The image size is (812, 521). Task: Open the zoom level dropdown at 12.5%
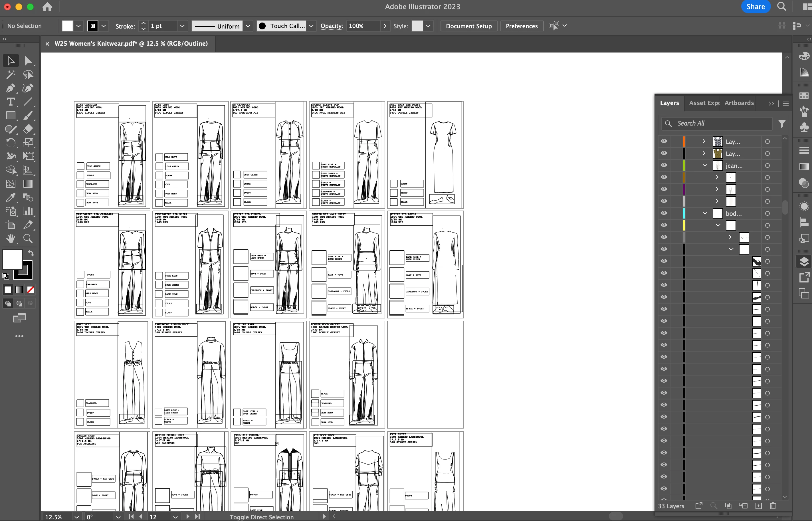click(77, 517)
